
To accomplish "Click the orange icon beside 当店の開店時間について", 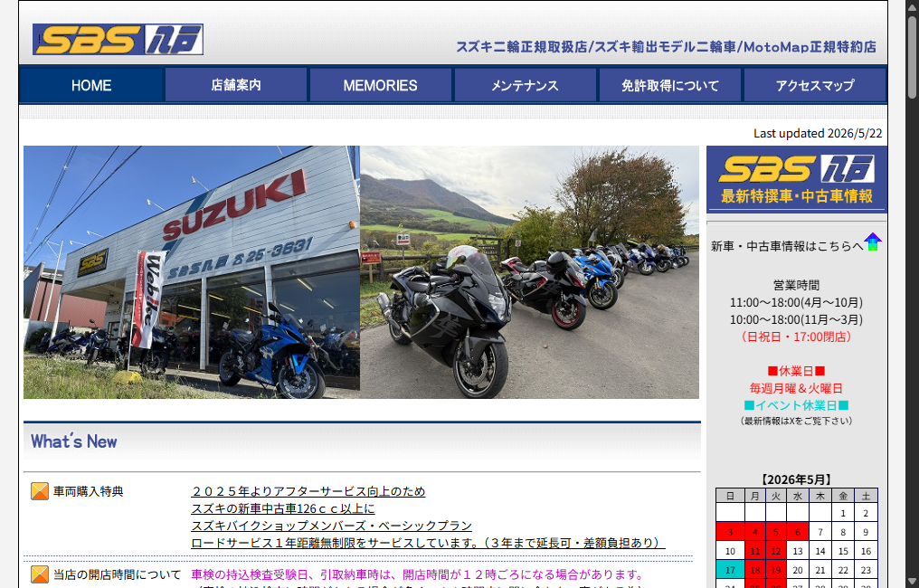I will pos(39,574).
